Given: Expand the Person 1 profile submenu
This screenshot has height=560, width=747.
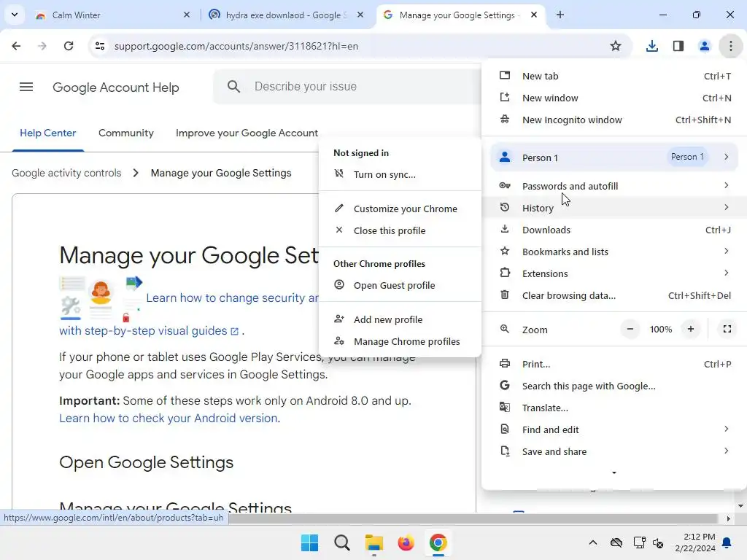Looking at the screenshot, I should pos(614,157).
